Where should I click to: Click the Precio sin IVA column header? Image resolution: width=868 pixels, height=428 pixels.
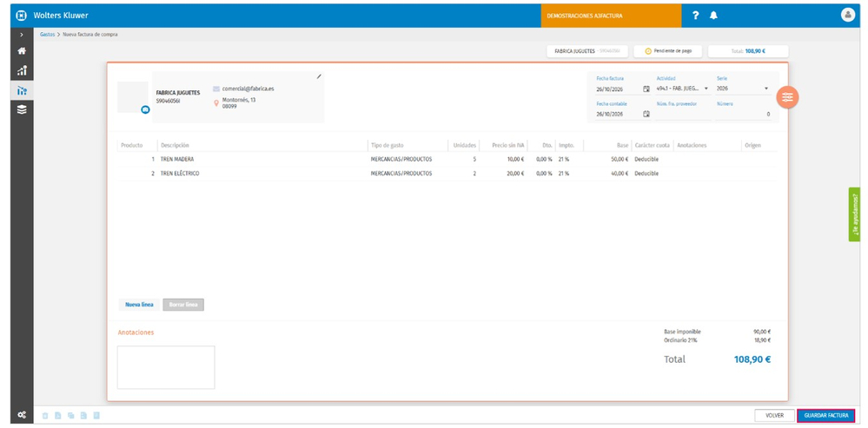509,146
